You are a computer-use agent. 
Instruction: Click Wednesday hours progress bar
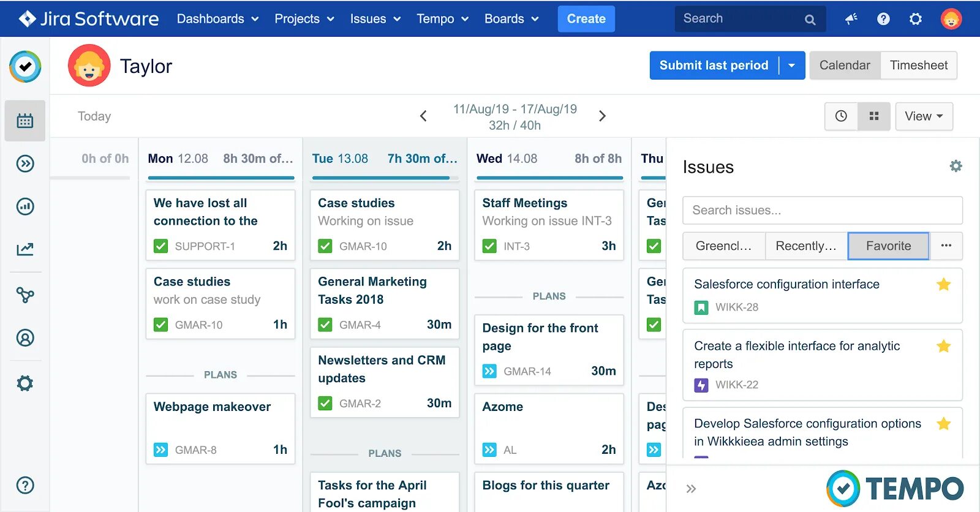(549, 178)
